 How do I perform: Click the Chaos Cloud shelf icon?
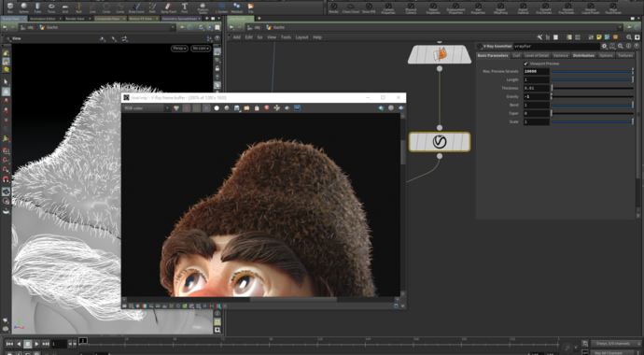351,7
